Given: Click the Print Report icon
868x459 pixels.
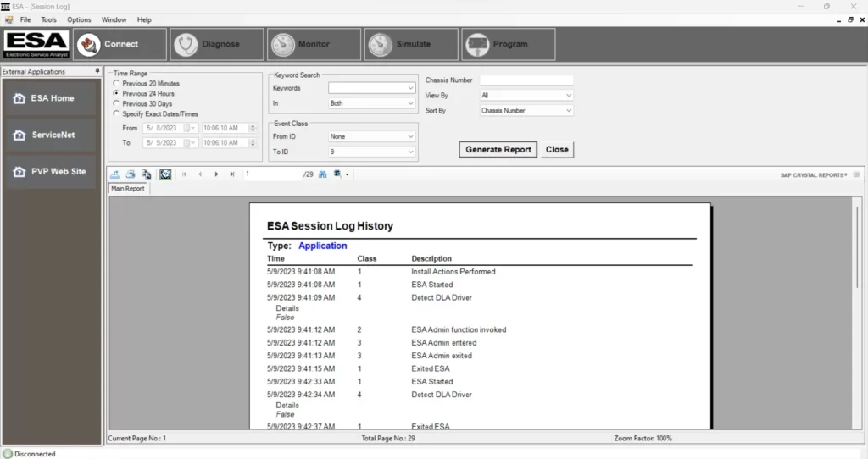Looking at the screenshot, I should (131, 174).
